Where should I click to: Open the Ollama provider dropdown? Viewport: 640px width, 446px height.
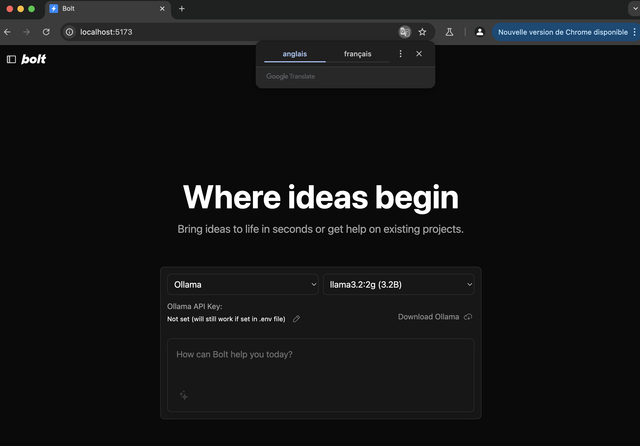pos(243,284)
